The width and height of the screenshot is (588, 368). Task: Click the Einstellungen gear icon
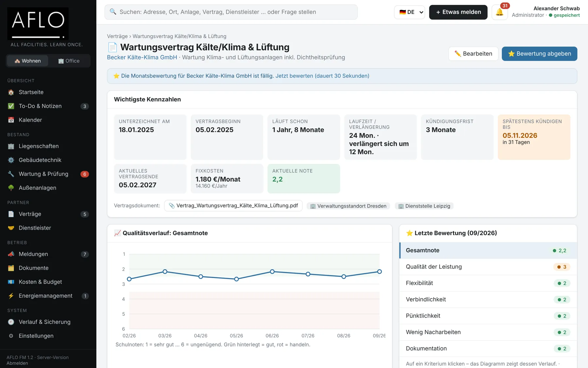[11, 336]
